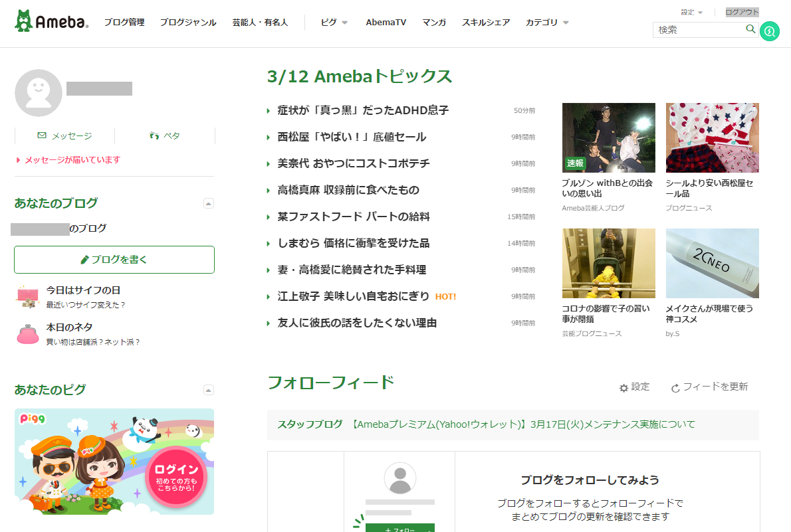Open topic 症状が「真っ黒」だったADHD息子
This screenshot has height=532, width=791.
click(363, 110)
